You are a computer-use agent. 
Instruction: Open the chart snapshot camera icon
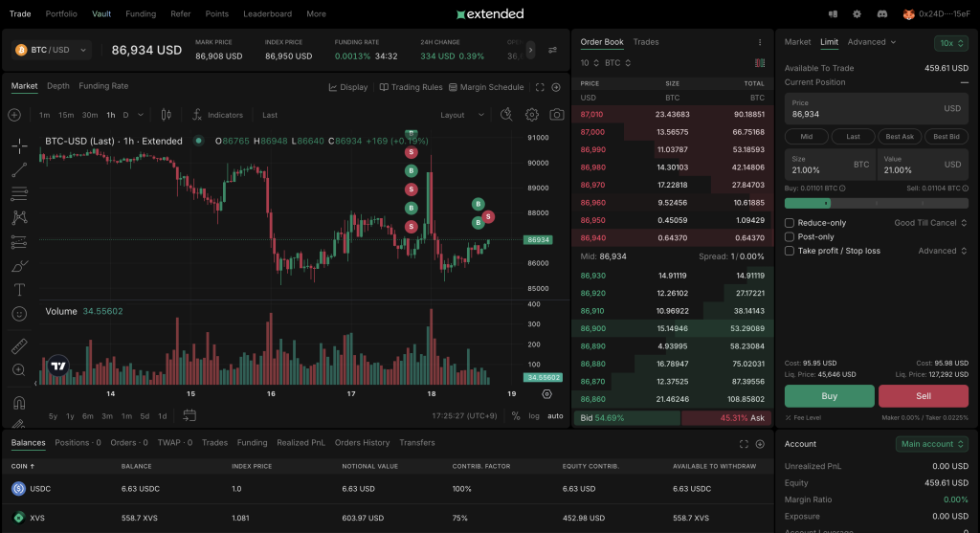click(556, 115)
